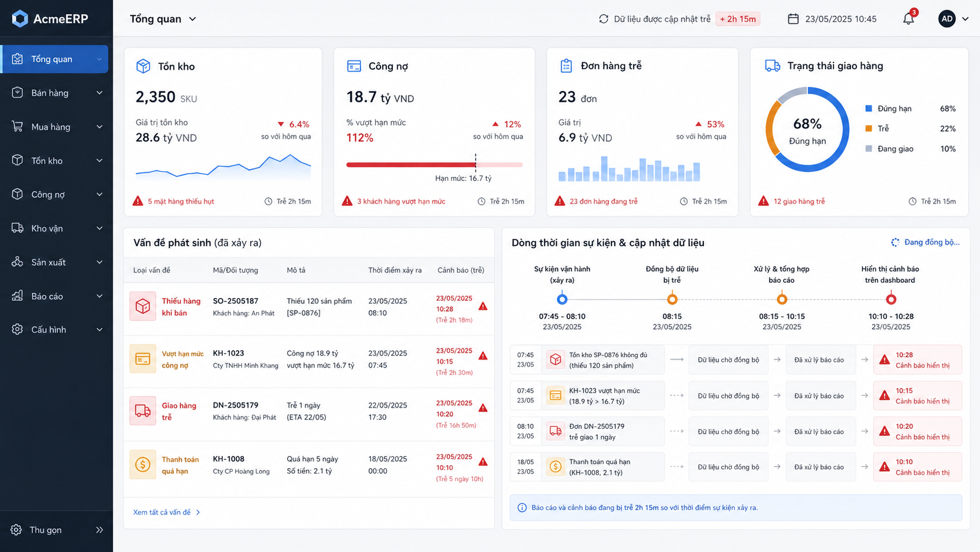Click the warning triangle on SO-2505187 row
Screen dimensions: 980x552
tap(483, 306)
